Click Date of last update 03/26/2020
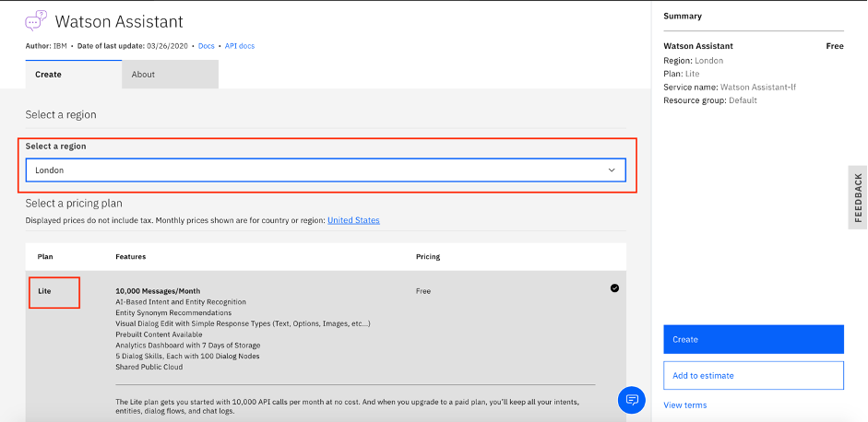This screenshot has height=422, width=868. (x=133, y=46)
